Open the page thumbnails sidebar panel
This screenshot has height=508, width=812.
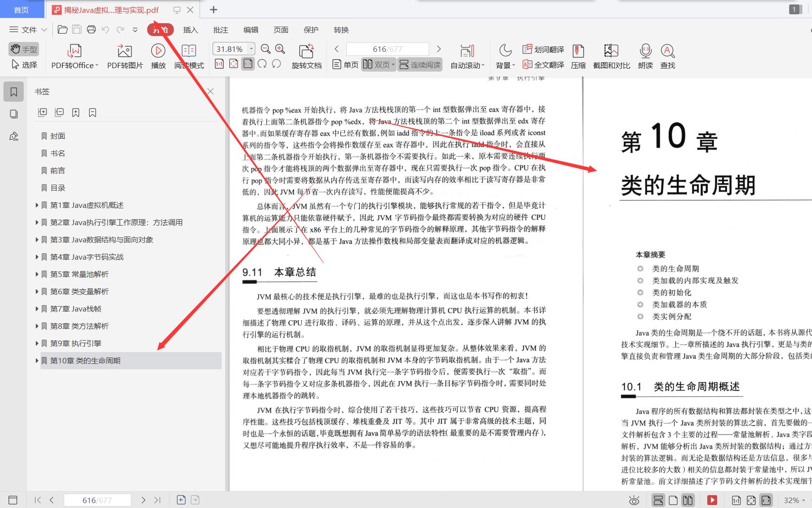(13, 113)
